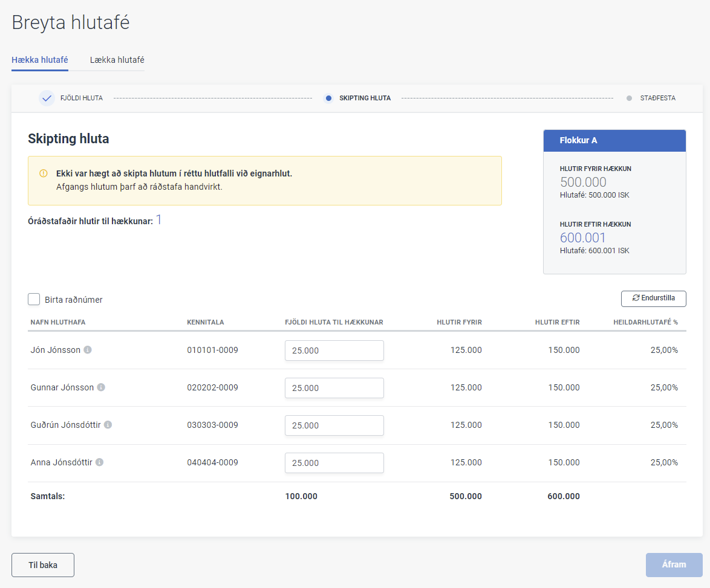The image size is (710, 588).
Task: Click the total 100.000 increase value
Action: coord(301,496)
